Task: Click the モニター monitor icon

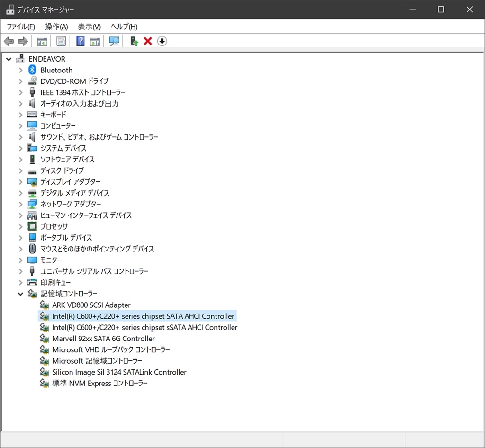Action: 32,260
